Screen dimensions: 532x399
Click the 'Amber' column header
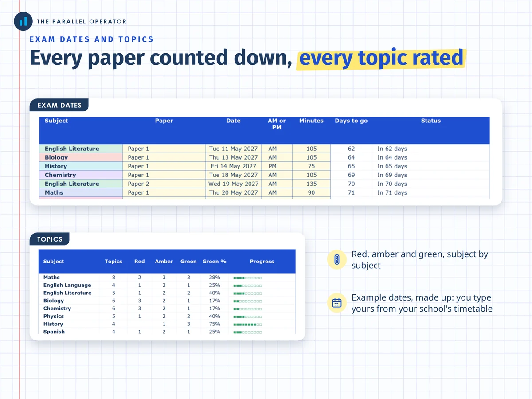pos(164,262)
